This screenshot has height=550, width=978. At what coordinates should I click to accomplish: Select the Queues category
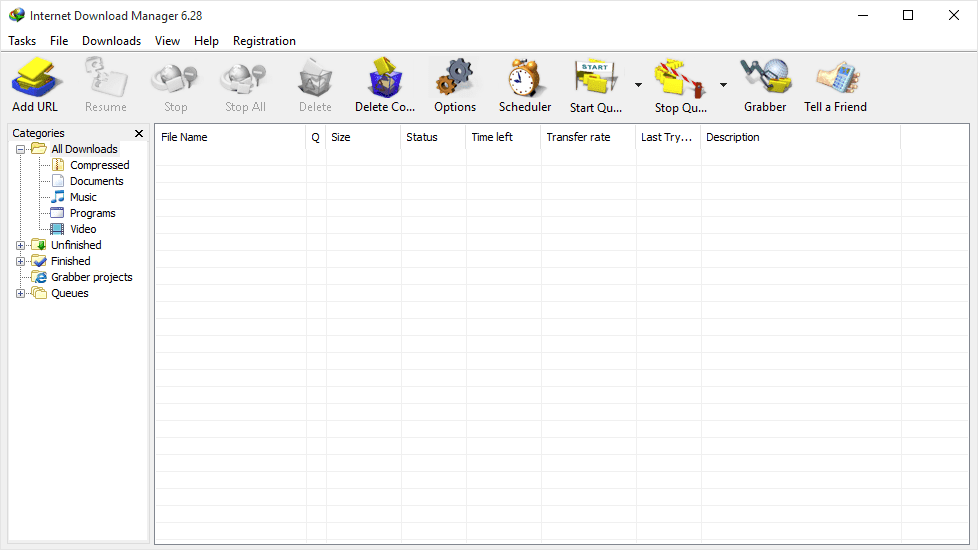(70, 293)
